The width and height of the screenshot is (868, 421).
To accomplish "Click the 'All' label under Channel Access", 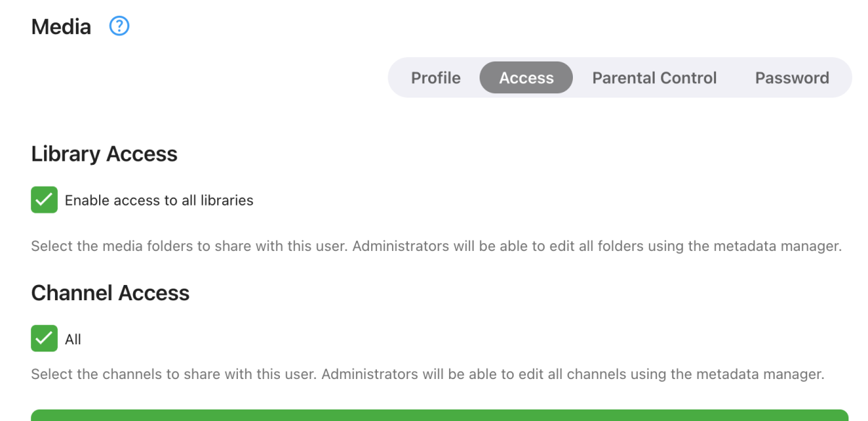I will [x=73, y=339].
